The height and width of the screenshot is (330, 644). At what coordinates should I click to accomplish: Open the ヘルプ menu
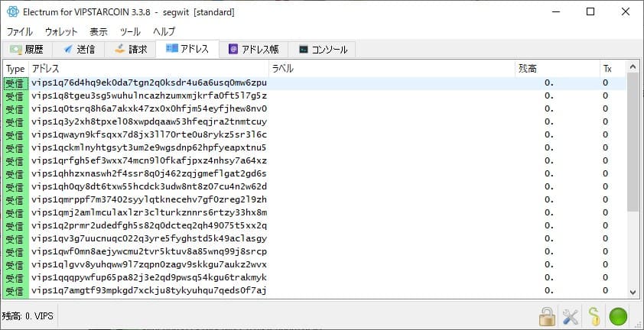coord(164,31)
